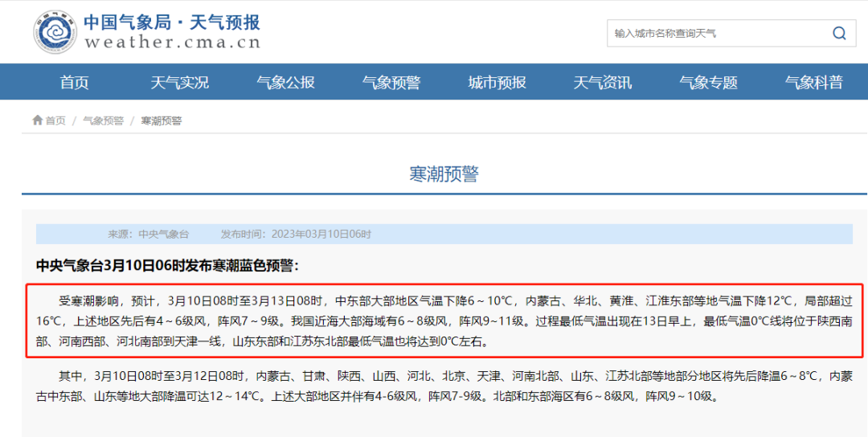
Task: Click the site title 中国气象局·天气预报
Action: [172, 22]
